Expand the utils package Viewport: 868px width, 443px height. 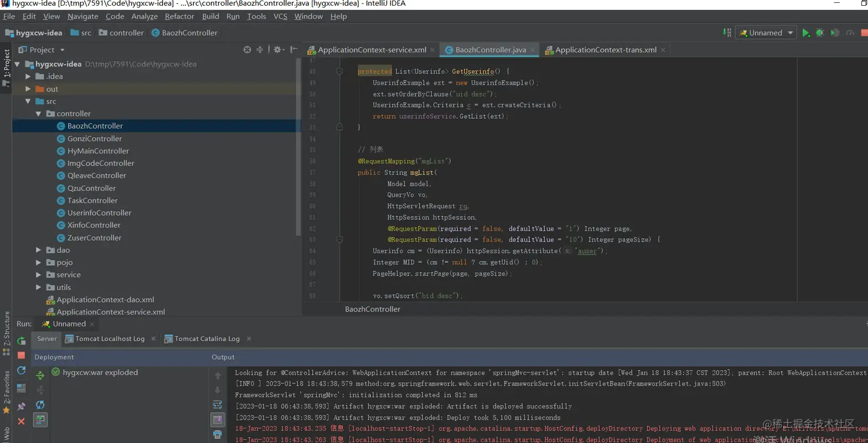click(x=38, y=287)
